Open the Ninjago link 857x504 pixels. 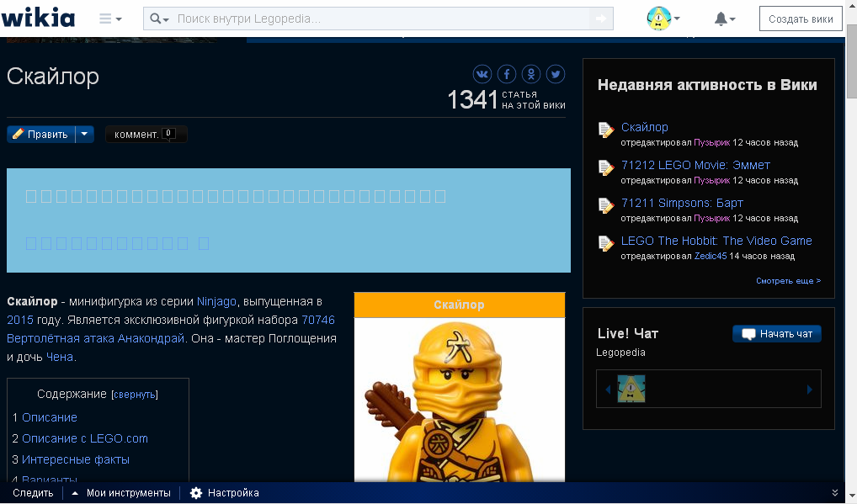(x=216, y=301)
